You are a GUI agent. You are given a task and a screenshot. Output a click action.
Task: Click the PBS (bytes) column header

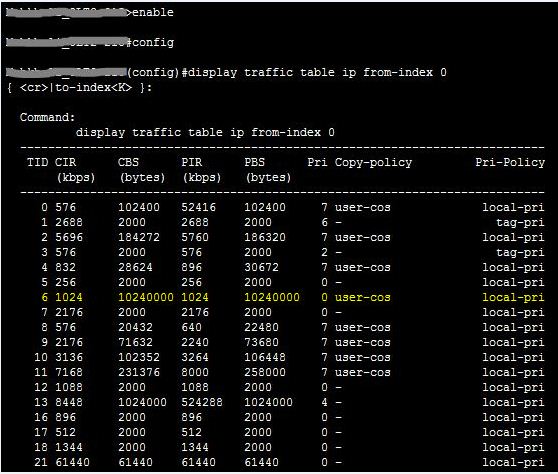(268, 170)
